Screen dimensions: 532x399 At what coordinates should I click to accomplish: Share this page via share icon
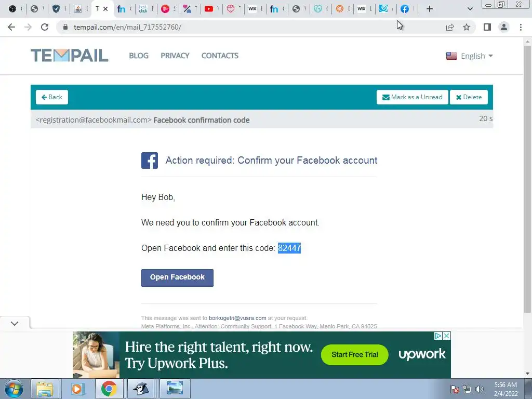coord(450,27)
